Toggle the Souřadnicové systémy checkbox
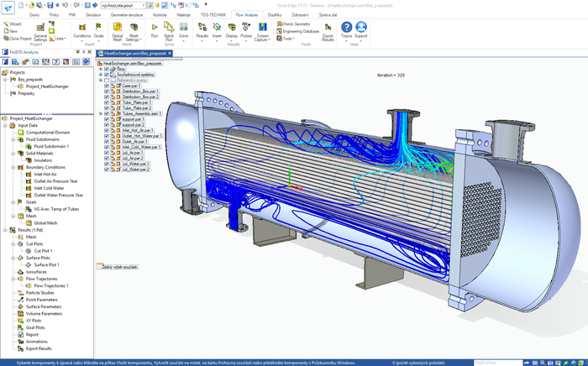The width and height of the screenshot is (588, 366). coord(107,75)
